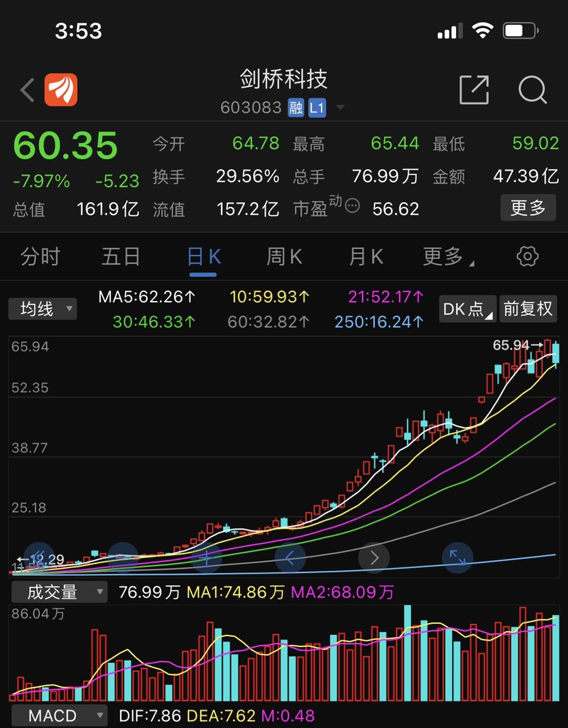Toggle the DK点 indicator

click(x=468, y=309)
